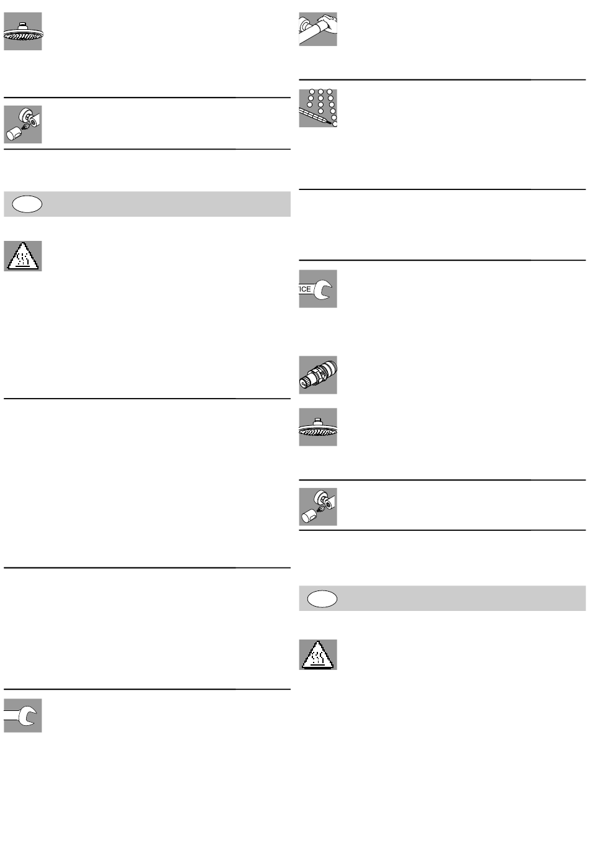
Task: Click the empty oval badge in right gray bar
Action: pos(322,599)
